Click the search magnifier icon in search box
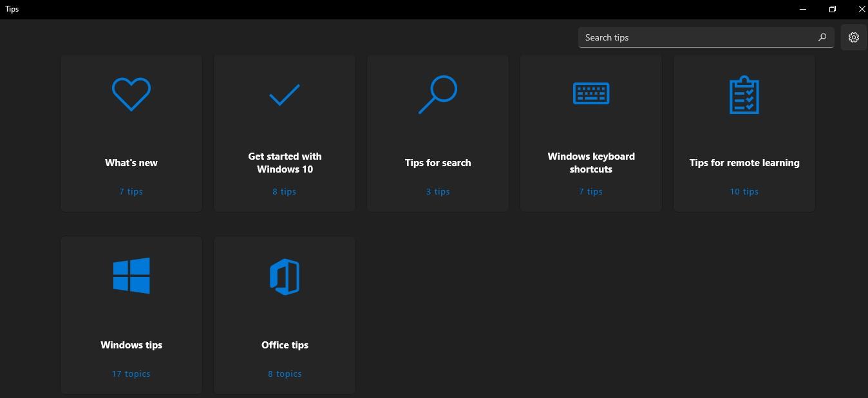Image resolution: width=868 pixels, height=398 pixels. (822, 37)
